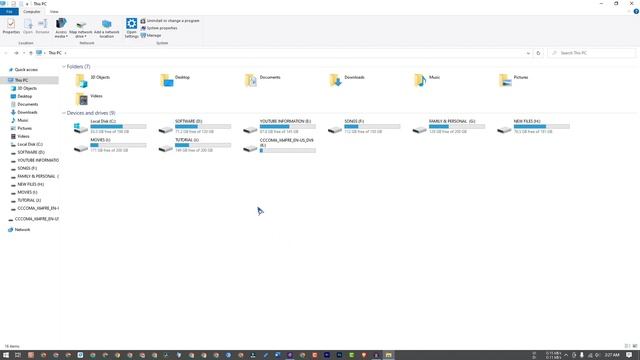640x360 pixels.
Task: Collapse the Folders (7) group
Action: click(x=64, y=67)
